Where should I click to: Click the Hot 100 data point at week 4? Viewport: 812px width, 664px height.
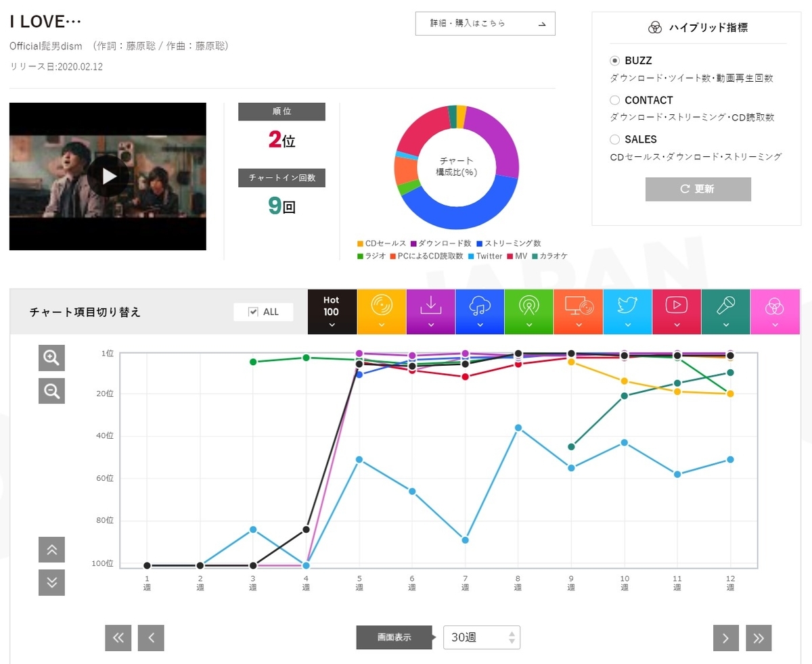pyautogui.click(x=306, y=529)
